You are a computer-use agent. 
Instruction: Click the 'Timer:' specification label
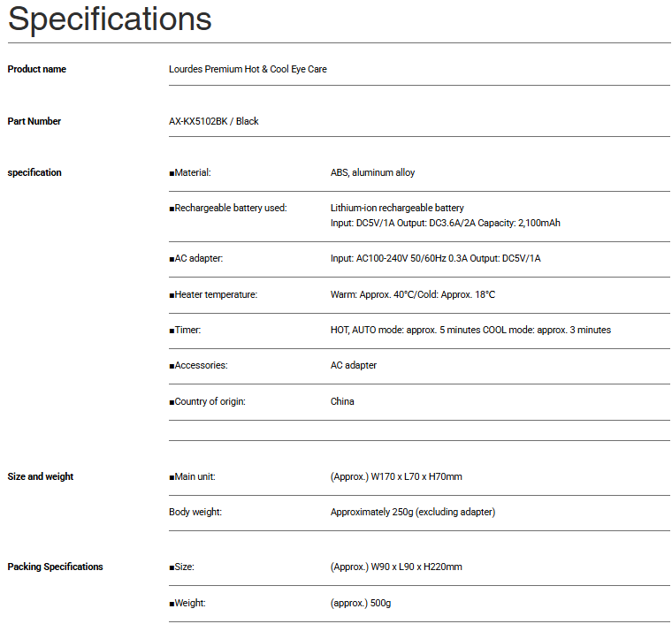click(x=186, y=331)
